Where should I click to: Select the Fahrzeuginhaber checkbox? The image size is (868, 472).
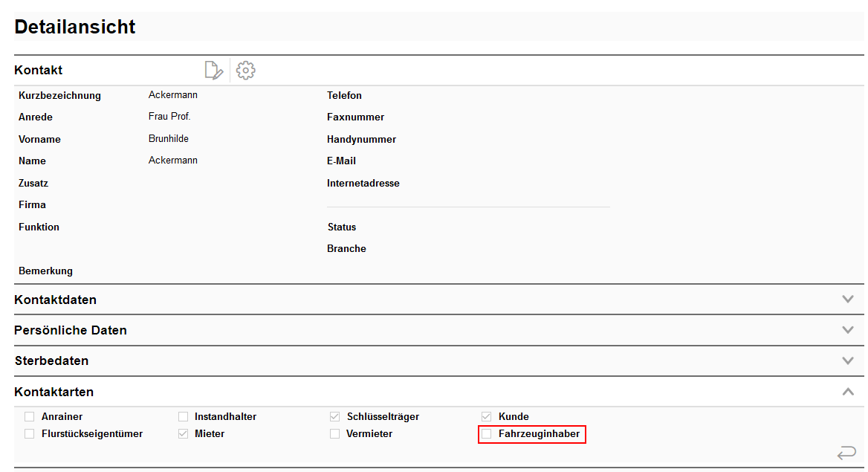point(487,434)
